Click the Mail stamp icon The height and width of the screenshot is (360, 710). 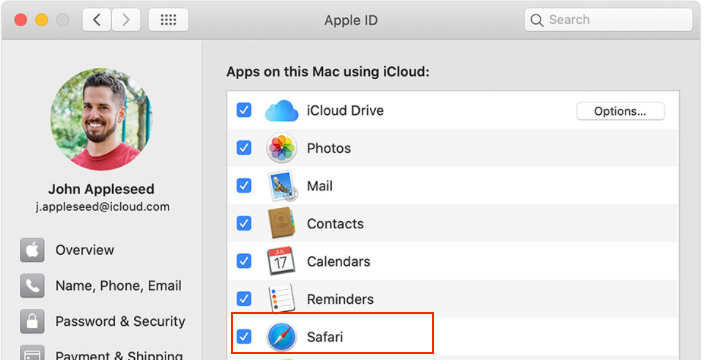click(x=282, y=186)
